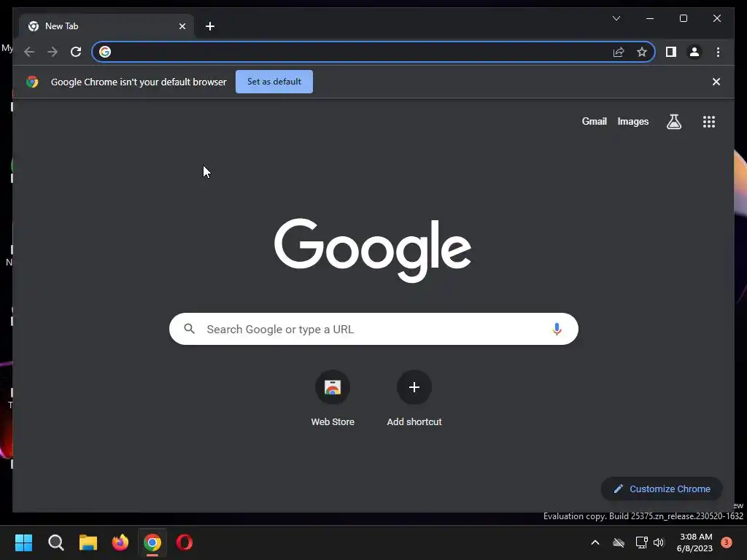The width and height of the screenshot is (747, 560).
Task: Open a new tab with plus
Action: tap(210, 26)
